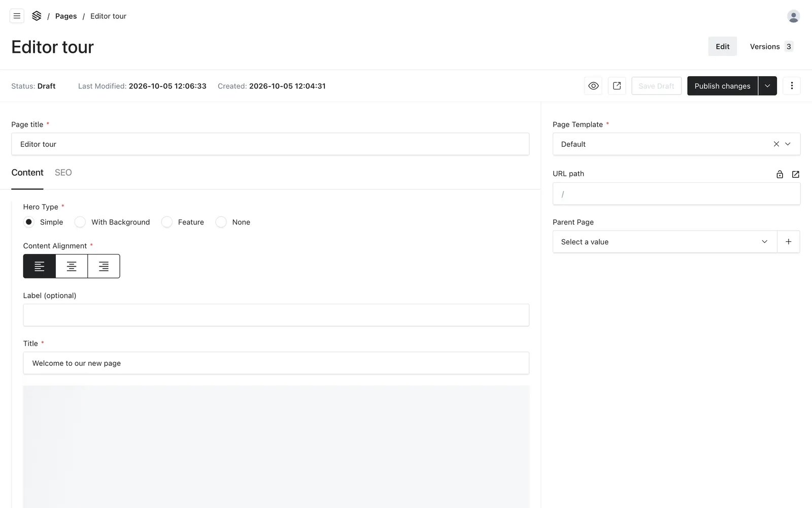Focus the URL path input field

point(676,194)
